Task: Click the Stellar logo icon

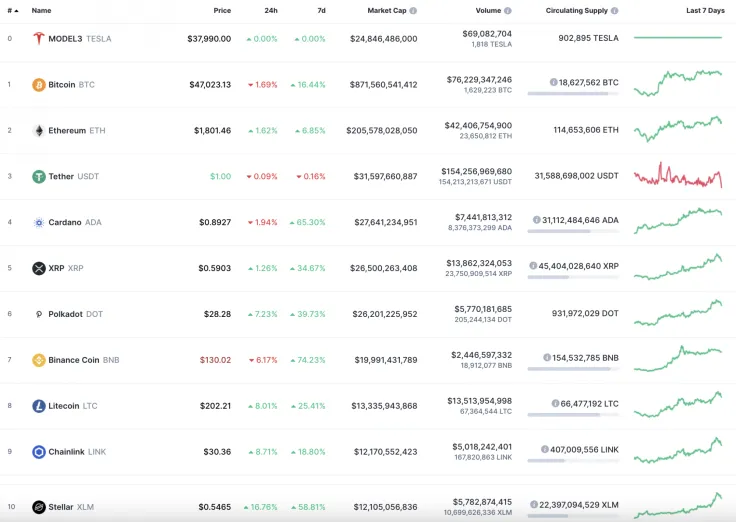Action: [x=38, y=507]
